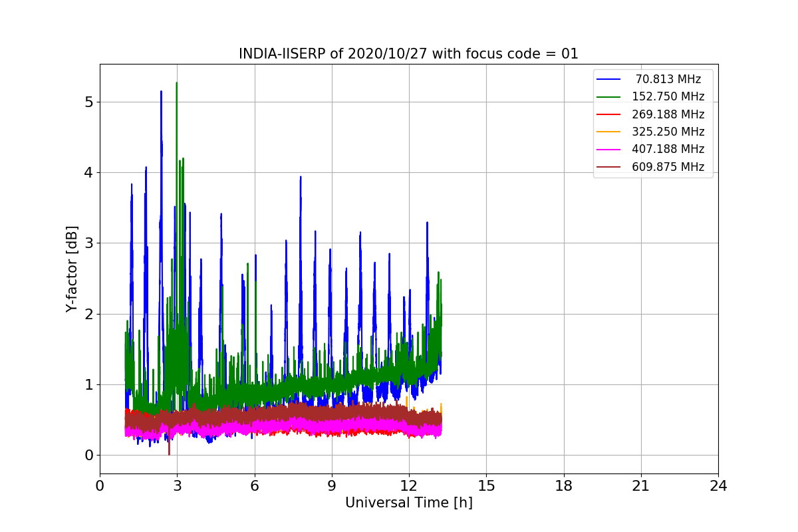The width and height of the screenshot is (798, 532).
Task: Click the orange line swatch in legend
Action: [608, 132]
